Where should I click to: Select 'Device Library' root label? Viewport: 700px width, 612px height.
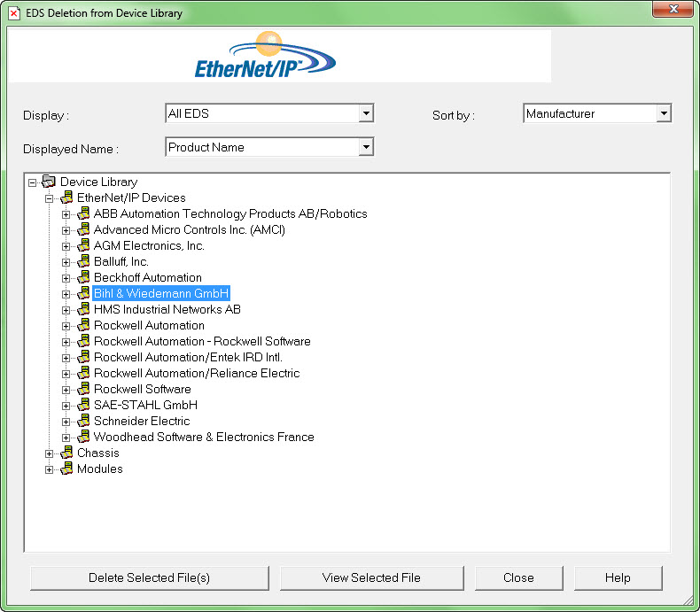pos(98,182)
